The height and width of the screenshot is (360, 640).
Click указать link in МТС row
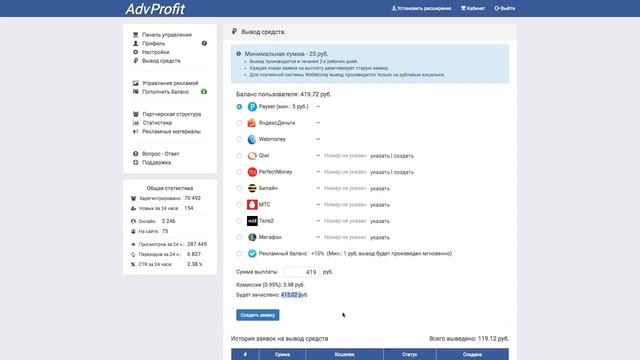tap(380, 205)
